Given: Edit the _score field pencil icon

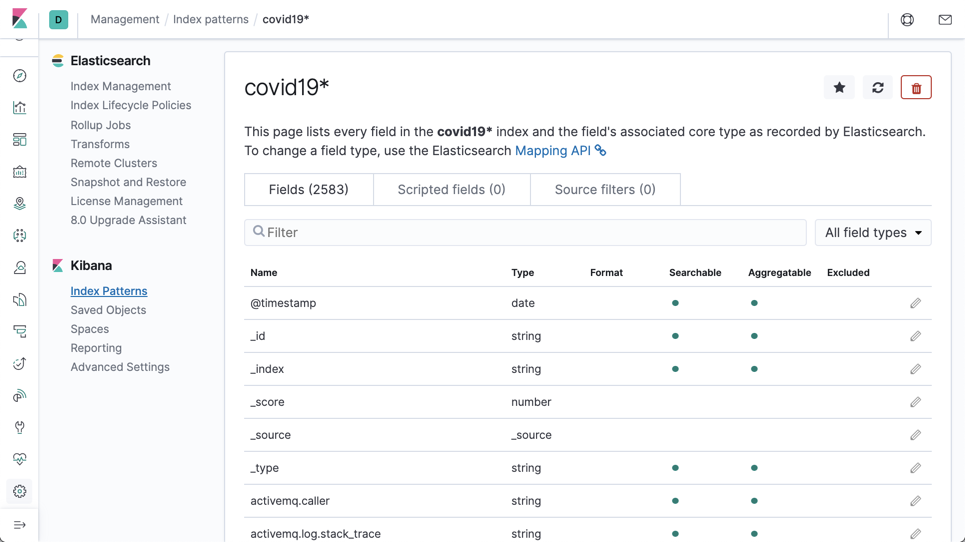Looking at the screenshot, I should click(x=916, y=402).
